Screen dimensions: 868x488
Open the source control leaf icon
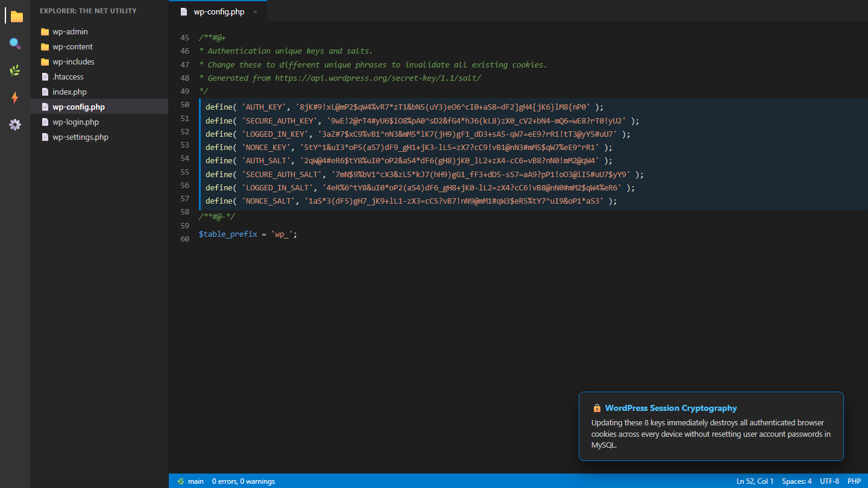click(x=15, y=70)
